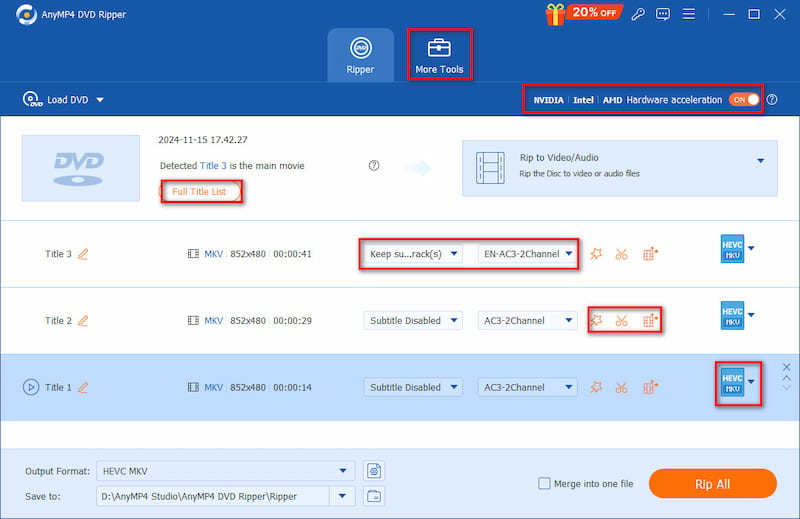Open the scissors cut tool for Title 2
The width and height of the screenshot is (800, 519).
pos(621,320)
